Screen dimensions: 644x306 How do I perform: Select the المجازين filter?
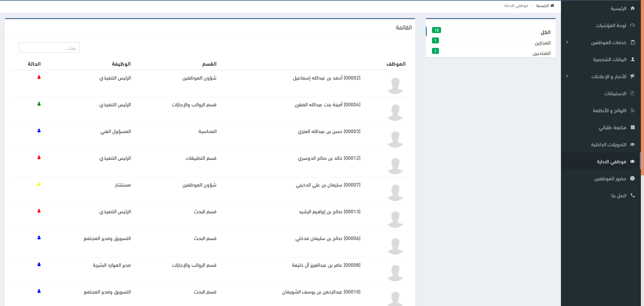click(543, 43)
